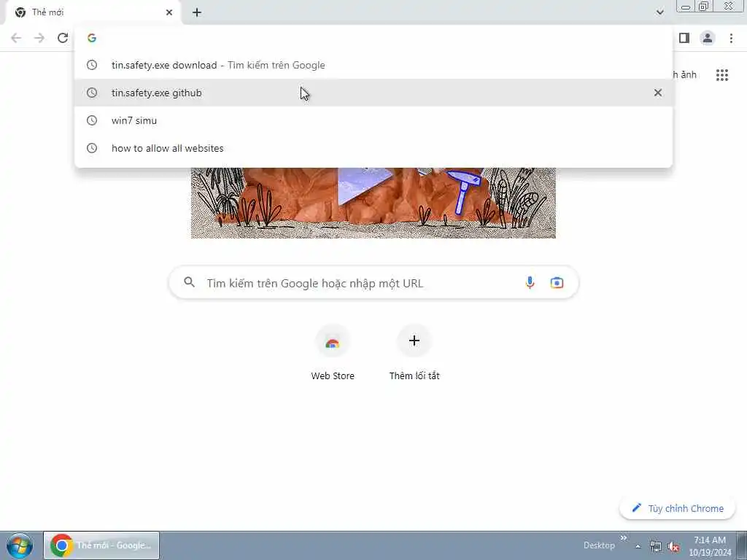747x560 pixels.
Task: Select the 'Thẻ mới' browser tab
Action: [93, 12]
